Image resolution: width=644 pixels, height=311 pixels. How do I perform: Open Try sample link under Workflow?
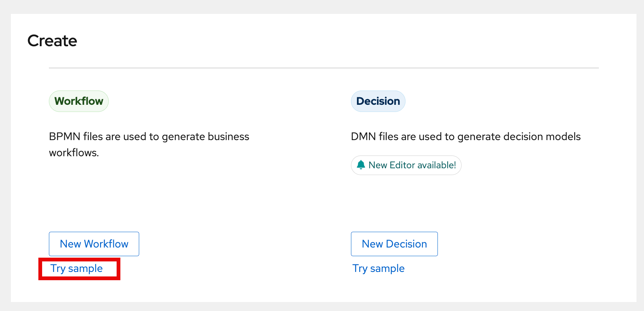pos(77,269)
